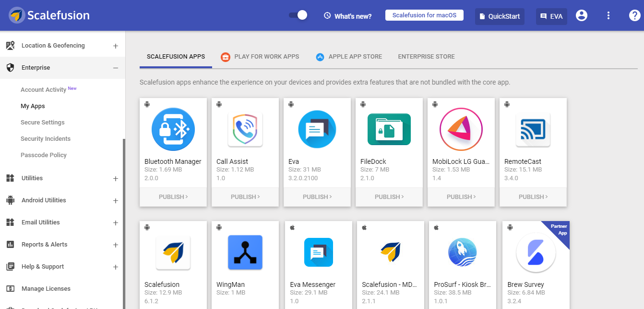This screenshot has width=644, height=309.
Task: Expand the Location & Geofencing section
Action: pos(115,46)
